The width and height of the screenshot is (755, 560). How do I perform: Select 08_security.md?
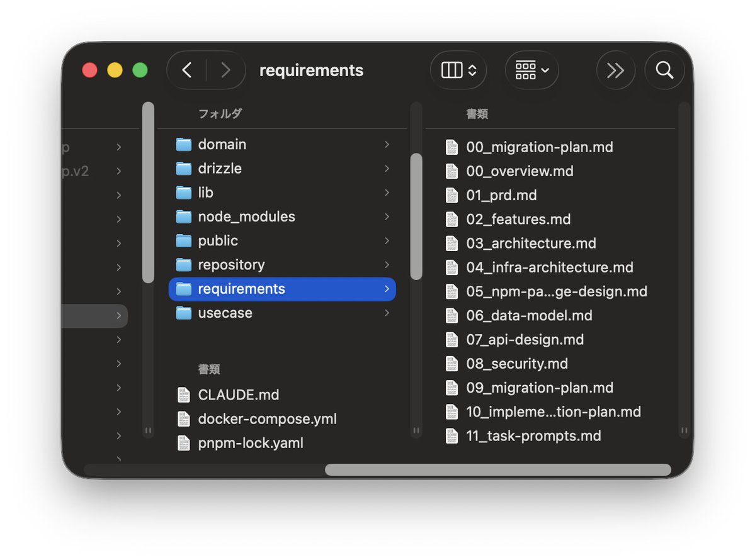point(550,363)
